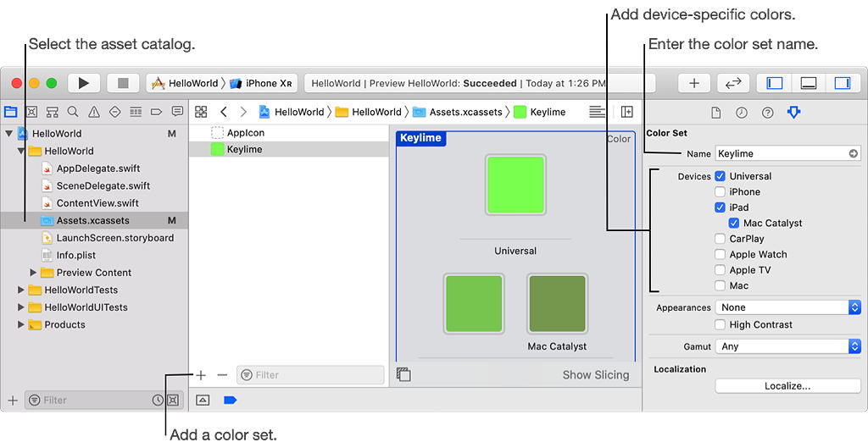Viewport: 868px width, 448px height.
Task: Open the Breakpoint navigator
Action: click(x=157, y=112)
